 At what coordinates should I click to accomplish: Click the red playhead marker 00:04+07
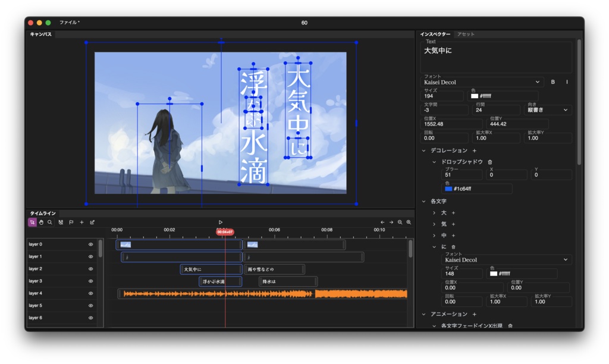(225, 232)
